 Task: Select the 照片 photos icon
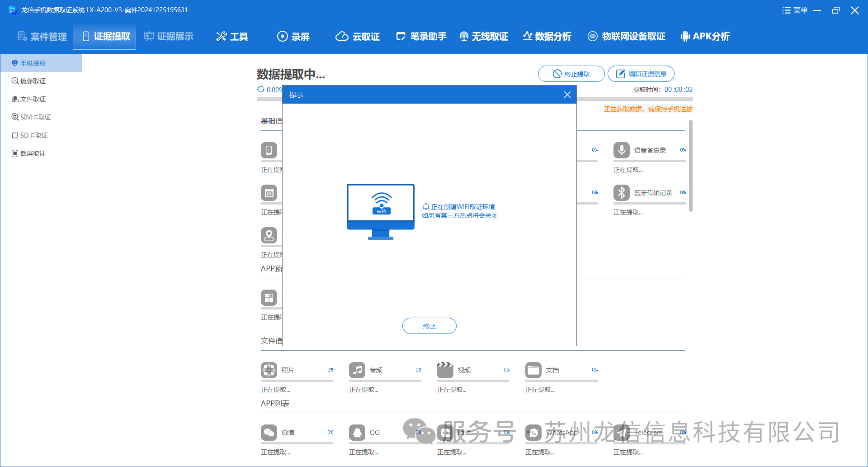(269, 370)
